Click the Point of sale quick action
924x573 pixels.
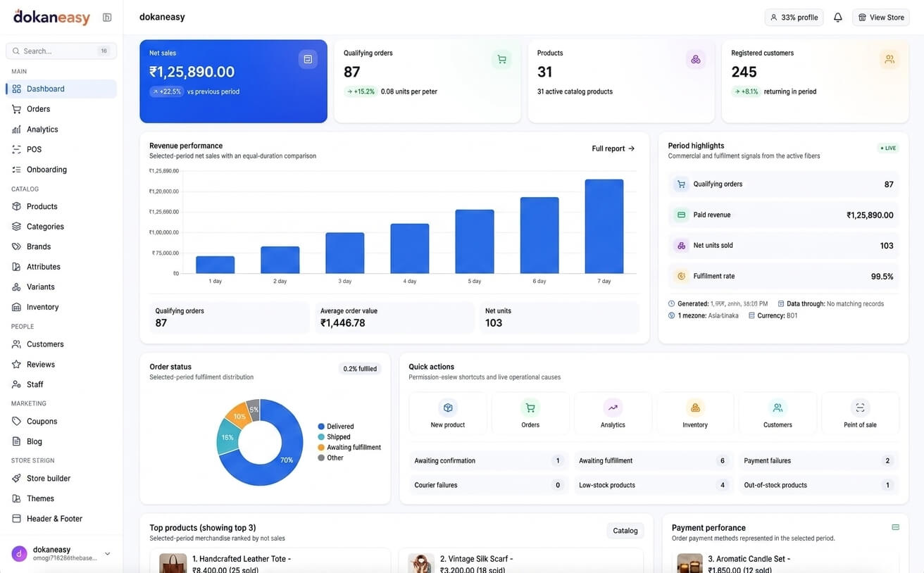click(x=860, y=413)
